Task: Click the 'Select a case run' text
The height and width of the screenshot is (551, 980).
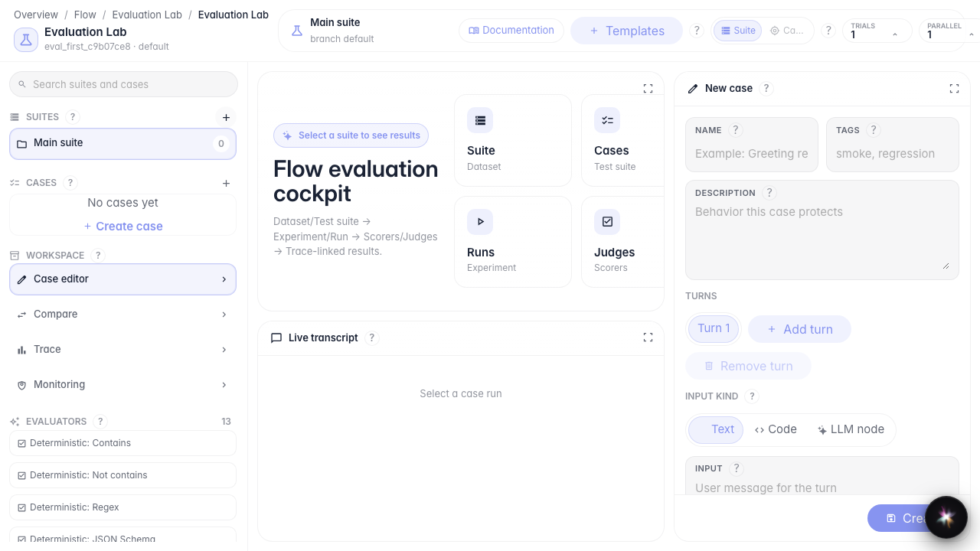Action: click(461, 393)
